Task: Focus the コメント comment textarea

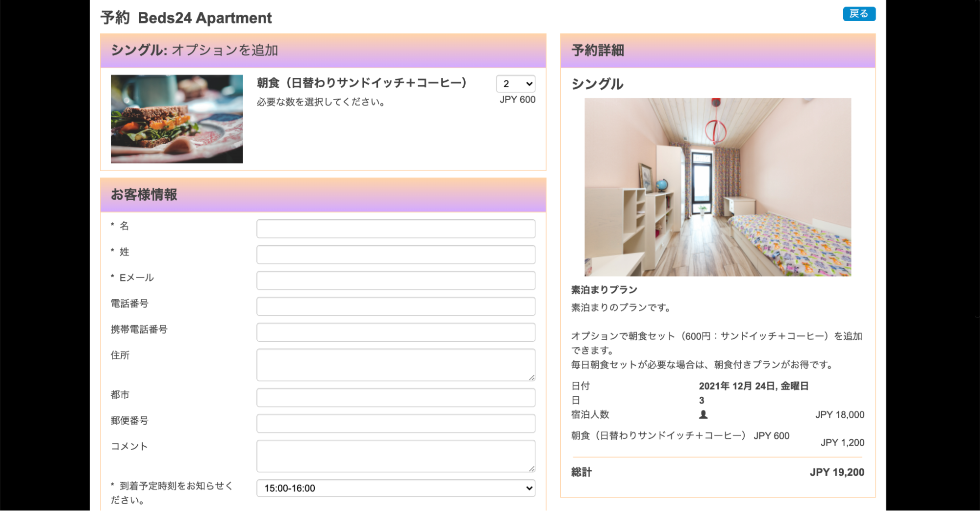Action: pos(396,456)
